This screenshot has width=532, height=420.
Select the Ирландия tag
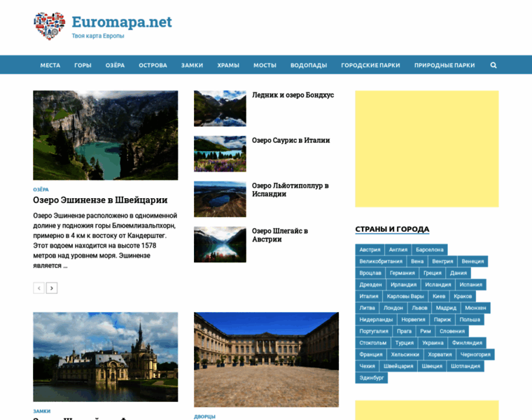click(x=403, y=285)
